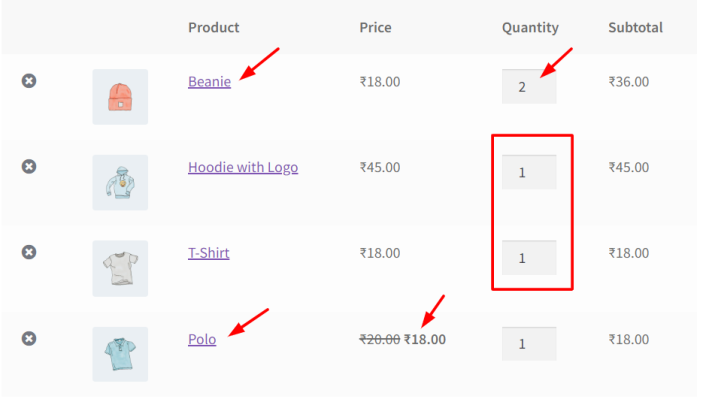Click the Polo discounted ₹18.00 price
Image resolution: width=703 pixels, height=405 pixels.
(x=425, y=339)
